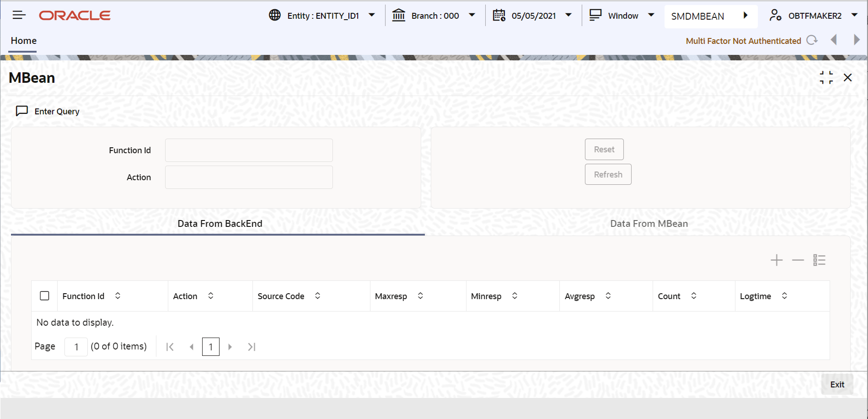Click the Exit button

tap(837, 384)
